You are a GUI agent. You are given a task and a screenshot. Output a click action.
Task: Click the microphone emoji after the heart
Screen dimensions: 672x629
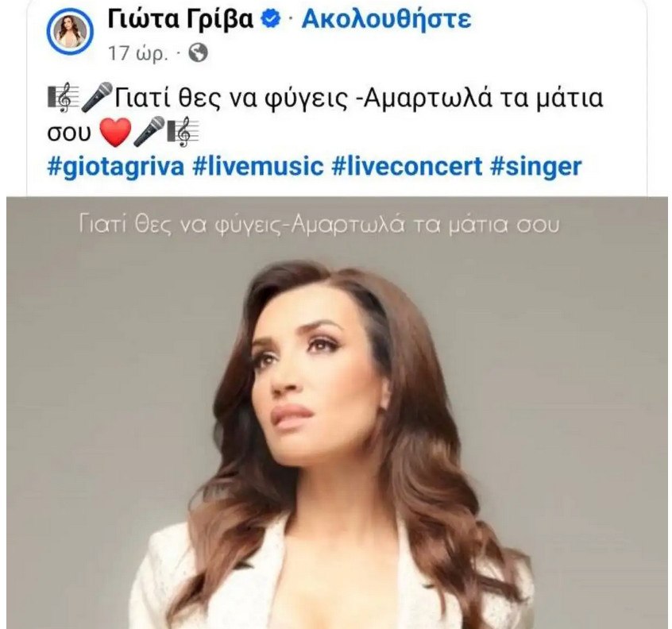pyautogui.click(x=149, y=131)
